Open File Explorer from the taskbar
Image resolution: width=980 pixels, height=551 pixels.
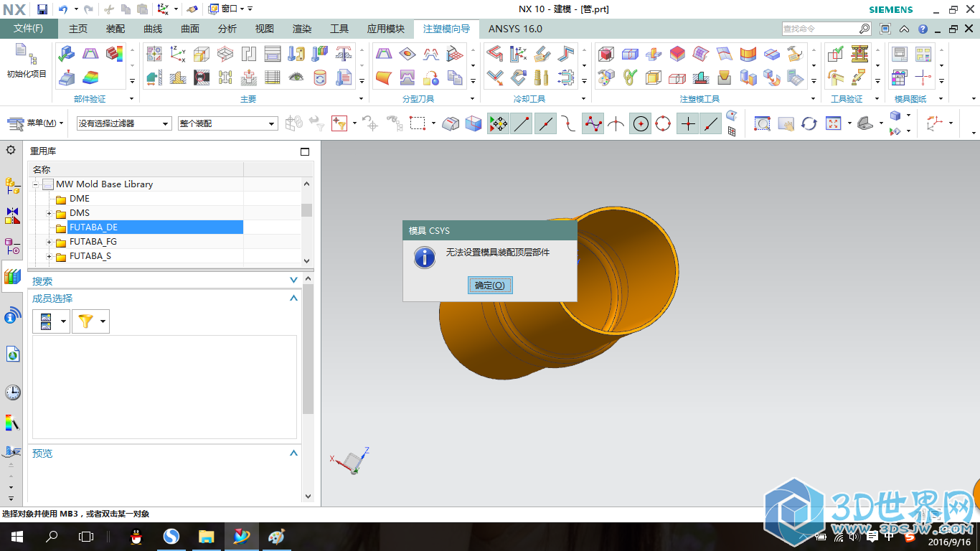206,537
